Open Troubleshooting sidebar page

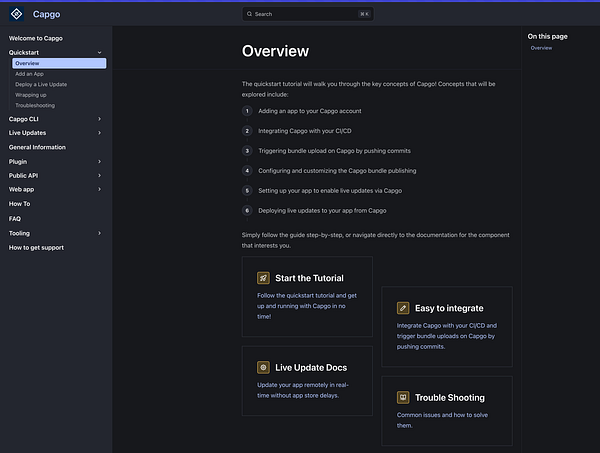[35, 105]
